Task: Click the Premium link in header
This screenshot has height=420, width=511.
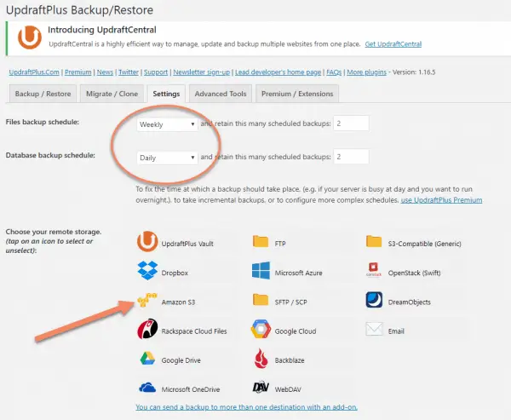Action: pos(78,72)
